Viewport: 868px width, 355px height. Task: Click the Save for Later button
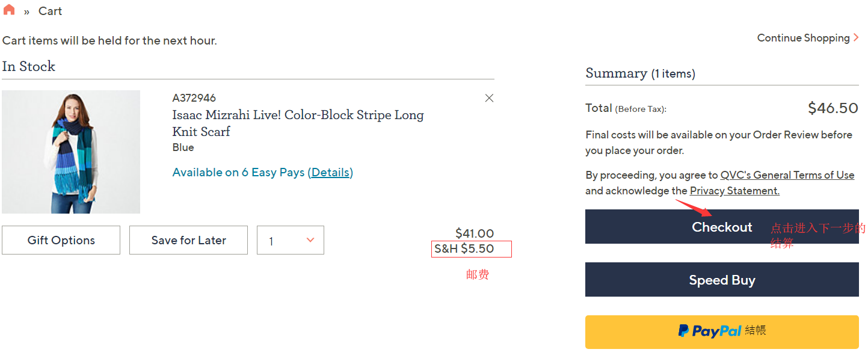[x=188, y=240]
